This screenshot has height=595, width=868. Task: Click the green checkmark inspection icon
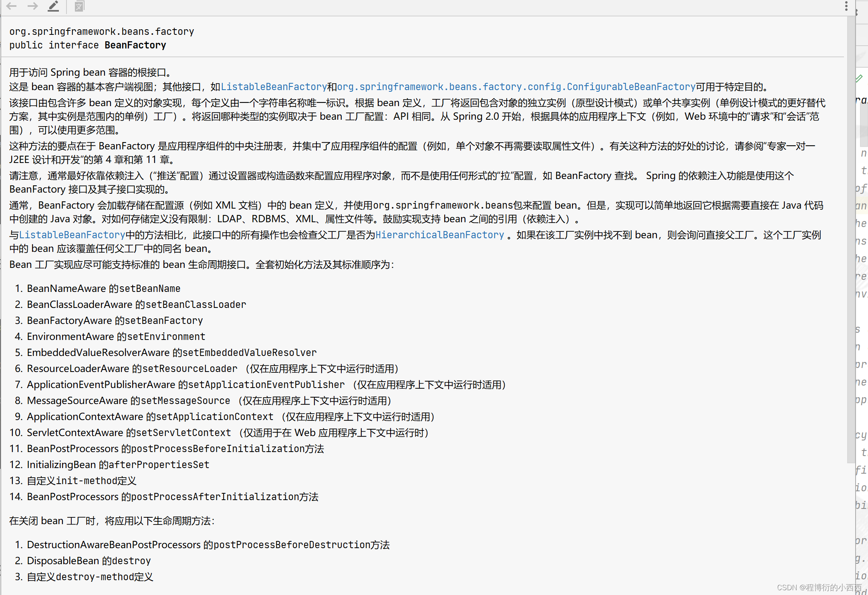click(x=859, y=78)
